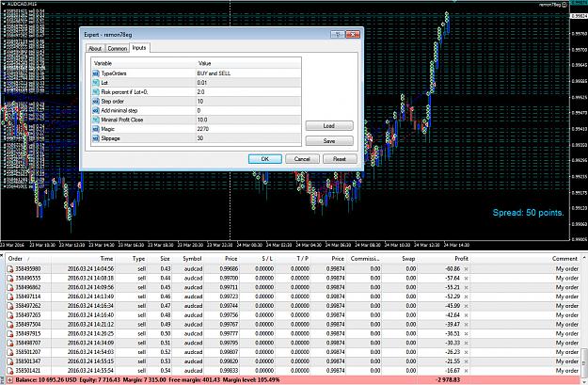The height and width of the screenshot is (385, 588).
Task: Click the order icon for 358497262
Action: point(10,306)
